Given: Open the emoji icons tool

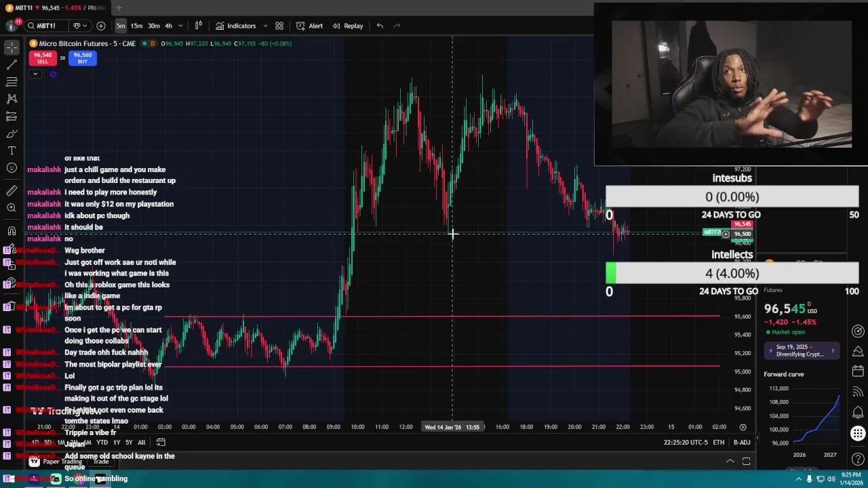Looking at the screenshot, I should coord(12,167).
